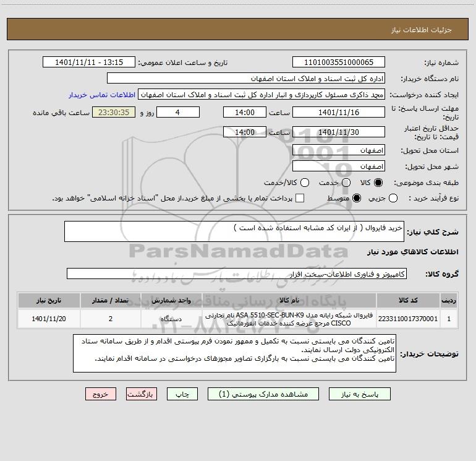
Task: Select the خدمت radio button
Action: click(346, 183)
